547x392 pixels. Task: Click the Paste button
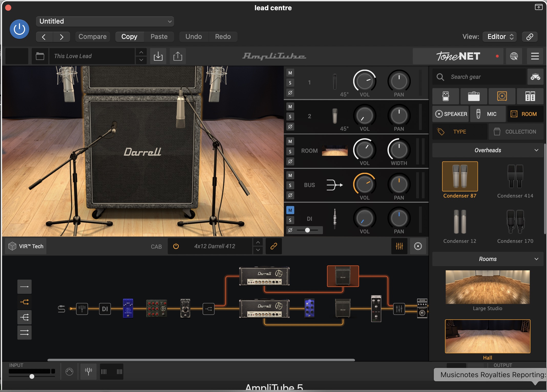(x=159, y=37)
